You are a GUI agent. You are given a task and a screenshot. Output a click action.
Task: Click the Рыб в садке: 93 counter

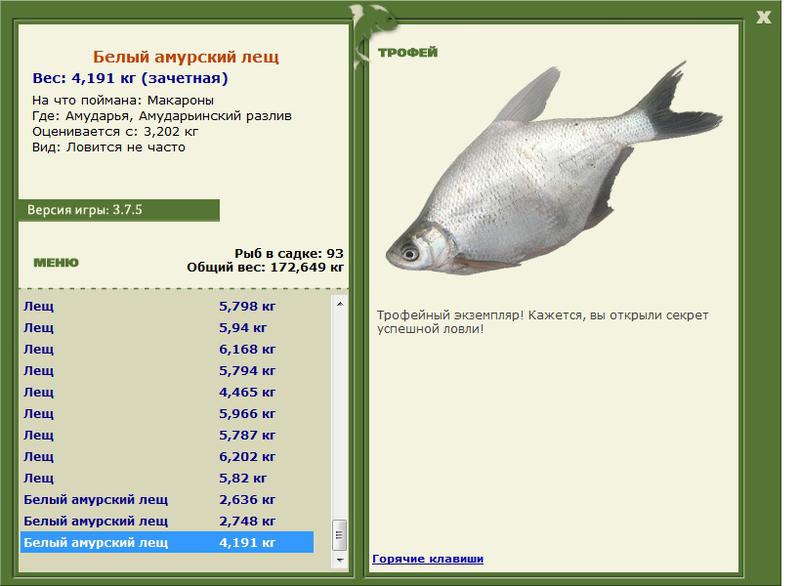pyautogui.click(x=289, y=253)
